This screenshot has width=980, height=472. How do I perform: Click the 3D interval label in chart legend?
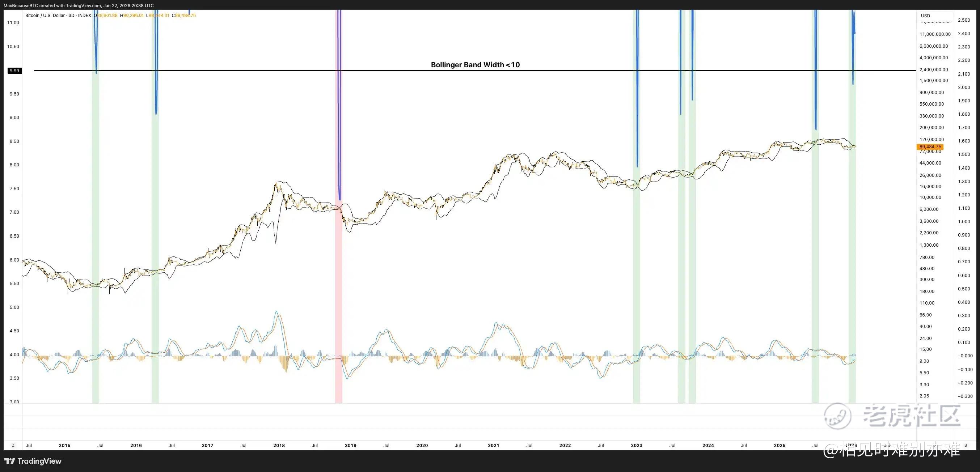(71, 16)
